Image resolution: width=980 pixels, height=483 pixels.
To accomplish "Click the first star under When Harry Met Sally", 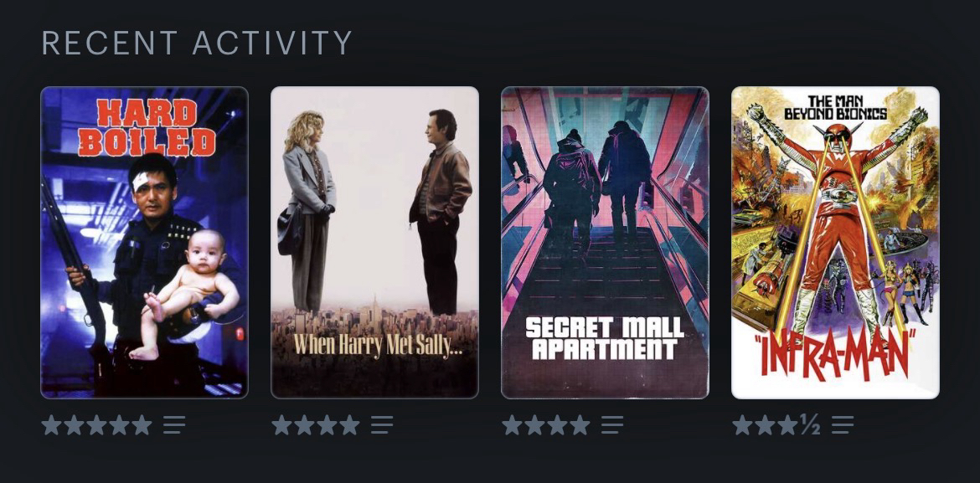I will coord(282,425).
